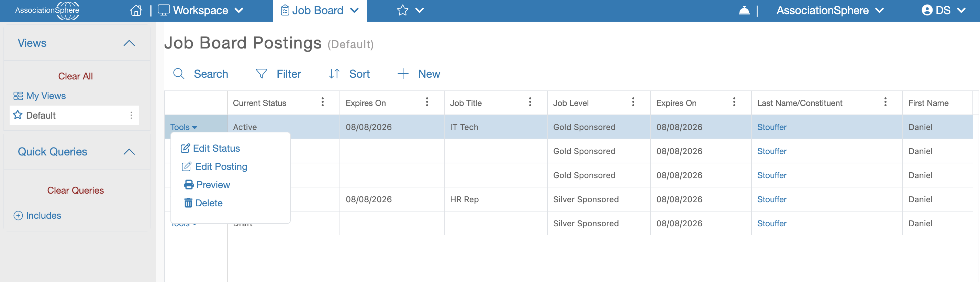Click the Sort arrows icon
This screenshot has width=980, height=282.
(x=334, y=74)
